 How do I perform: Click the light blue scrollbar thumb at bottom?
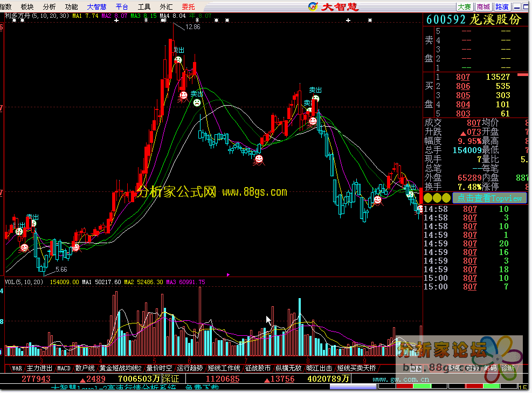(x=353, y=387)
